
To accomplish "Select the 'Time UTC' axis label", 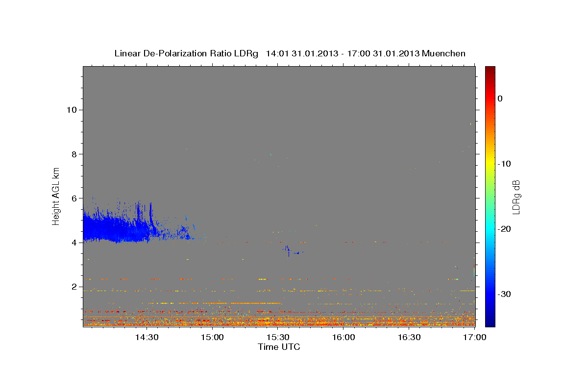I will pyautogui.click(x=279, y=347).
